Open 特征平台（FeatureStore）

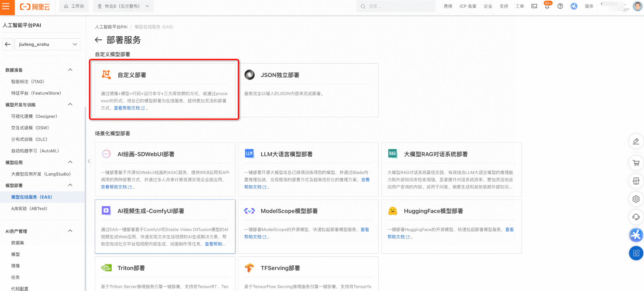click(x=36, y=93)
